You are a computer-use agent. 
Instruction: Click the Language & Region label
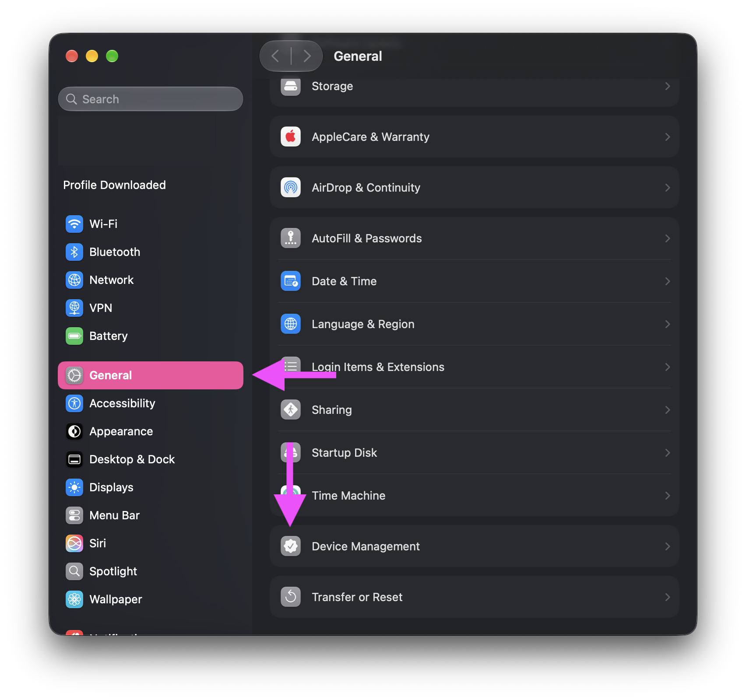pyautogui.click(x=363, y=324)
